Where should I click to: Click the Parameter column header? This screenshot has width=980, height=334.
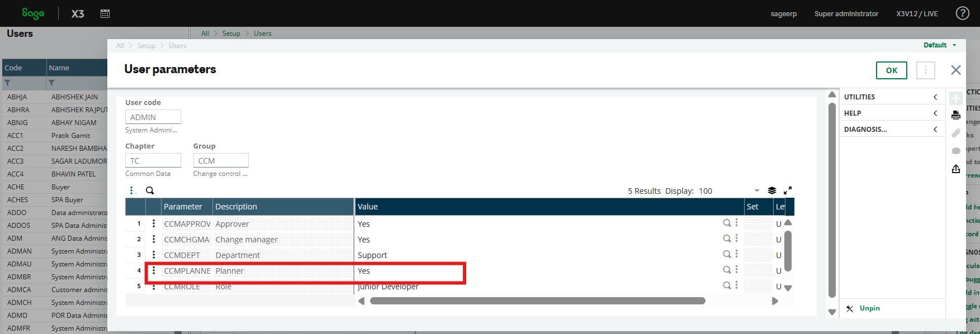coord(187,207)
